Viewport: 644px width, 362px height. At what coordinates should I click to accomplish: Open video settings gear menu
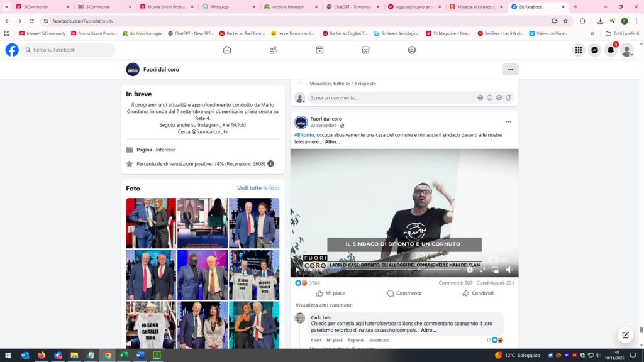pos(470,270)
